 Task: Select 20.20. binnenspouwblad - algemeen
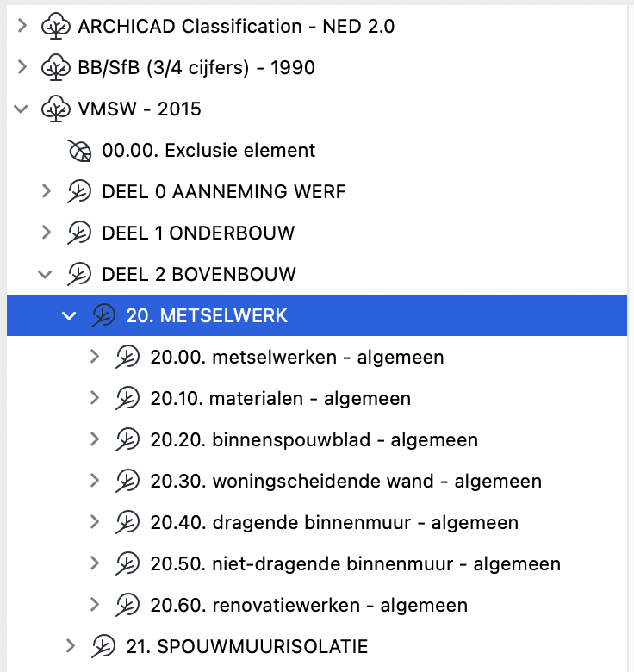coord(314,440)
